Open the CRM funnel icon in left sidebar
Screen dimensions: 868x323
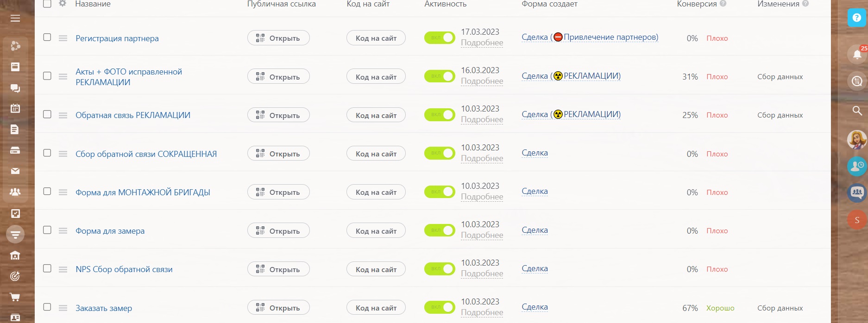15,234
